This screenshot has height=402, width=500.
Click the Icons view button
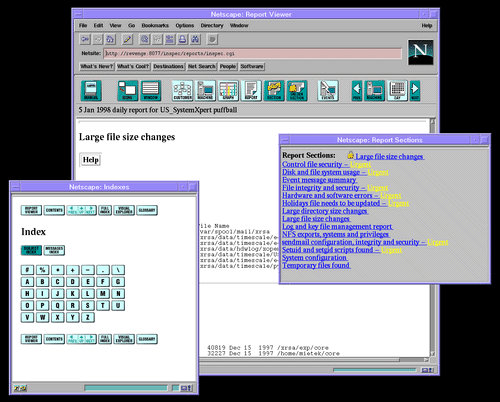pos(127,90)
